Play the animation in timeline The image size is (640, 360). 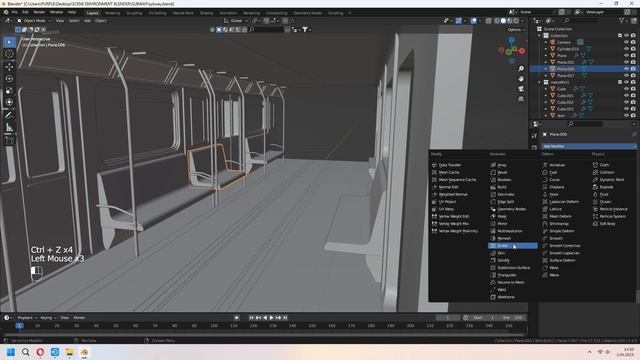(271, 318)
